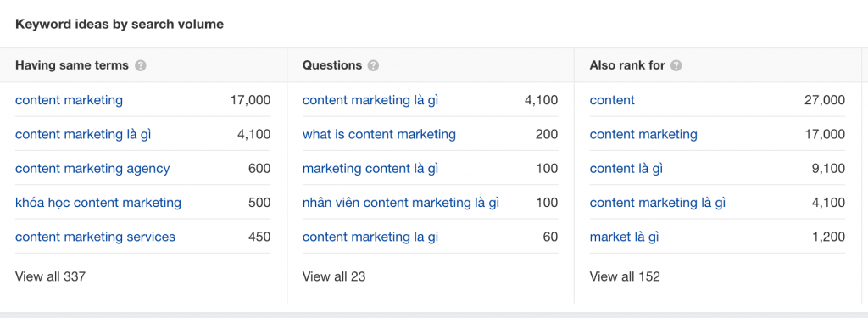The width and height of the screenshot is (868, 318).
Task: Select 'content marketing services' keyword link
Action: point(95,237)
